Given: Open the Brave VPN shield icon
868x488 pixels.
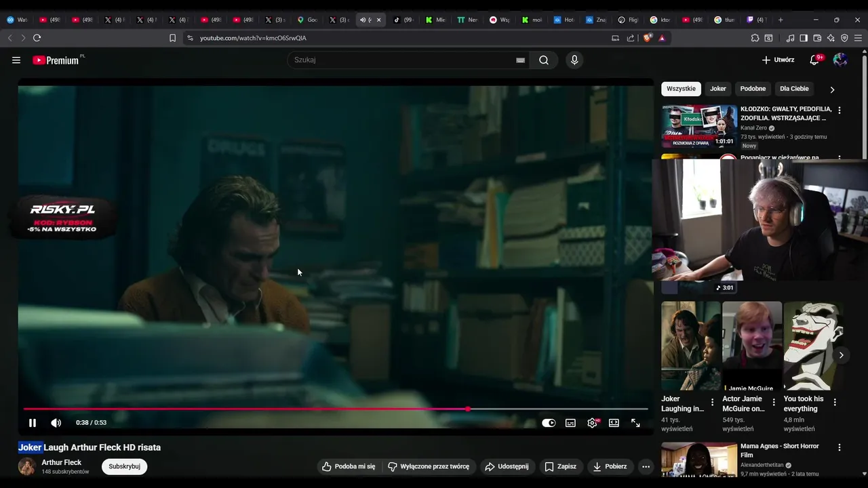Looking at the screenshot, I should tap(844, 38).
